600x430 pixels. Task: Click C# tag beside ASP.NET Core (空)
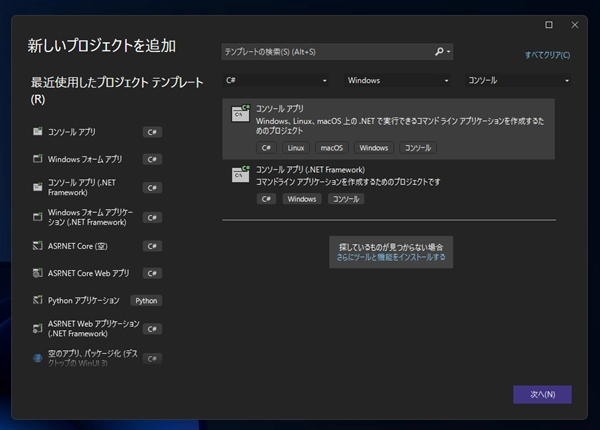coord(152,246)
